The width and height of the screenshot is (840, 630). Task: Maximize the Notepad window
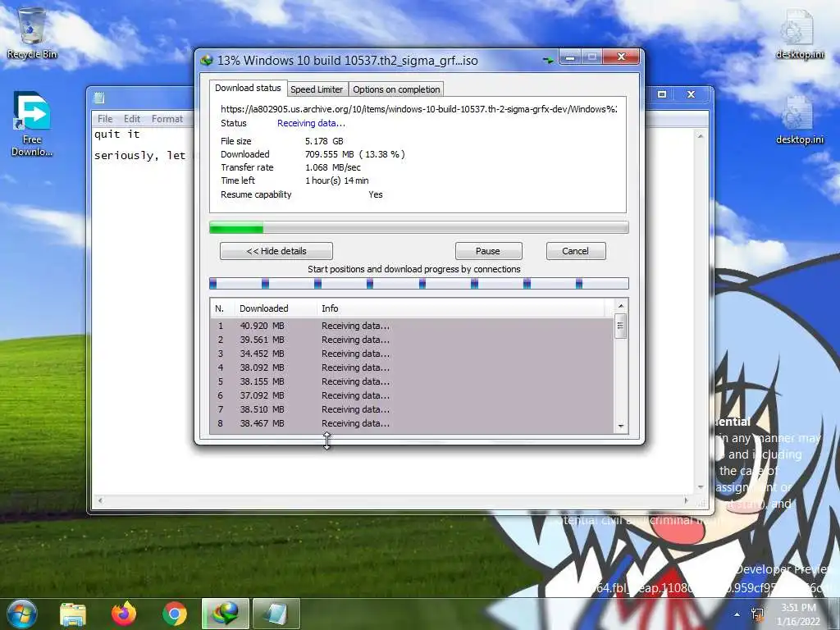tap(662, 94)
